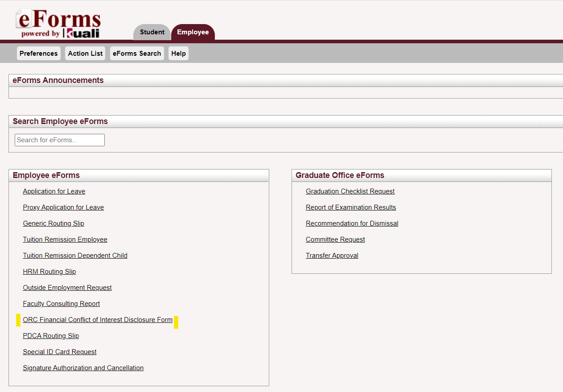This screenshot has height=392, width=563.
Task: Click the Search for eForms field
Action: pyautogui.click(x=60, y=140)
